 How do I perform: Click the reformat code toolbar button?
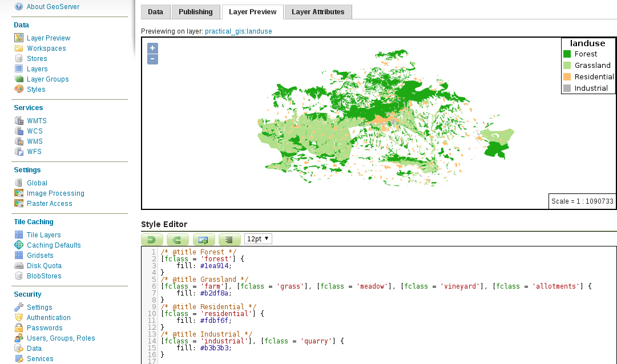(x=229, y=240)
